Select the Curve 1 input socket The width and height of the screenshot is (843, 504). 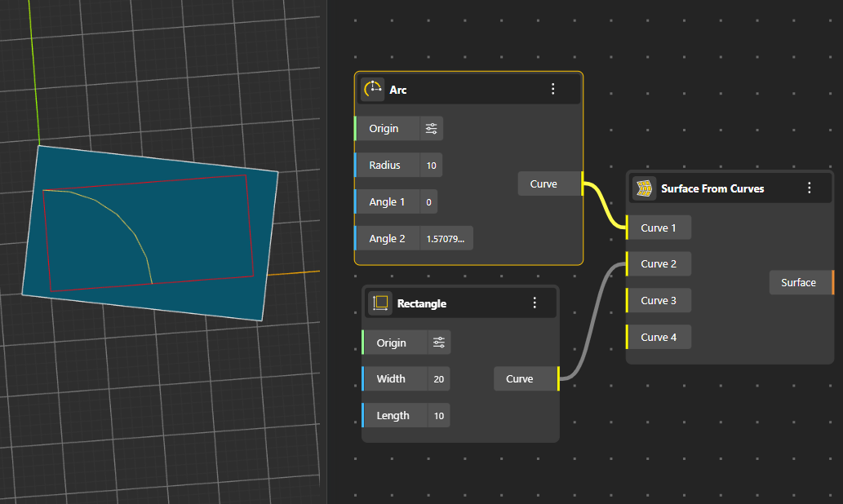click(628, 228)
